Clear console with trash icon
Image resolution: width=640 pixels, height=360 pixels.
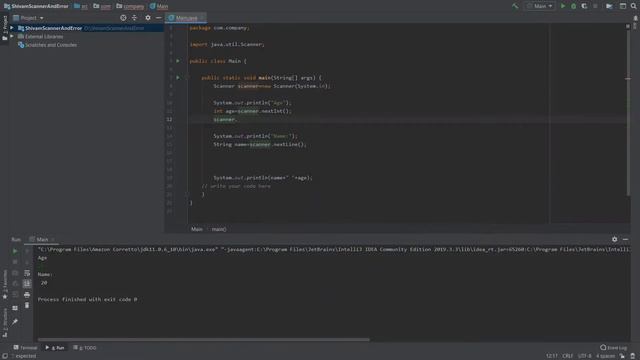27,305
